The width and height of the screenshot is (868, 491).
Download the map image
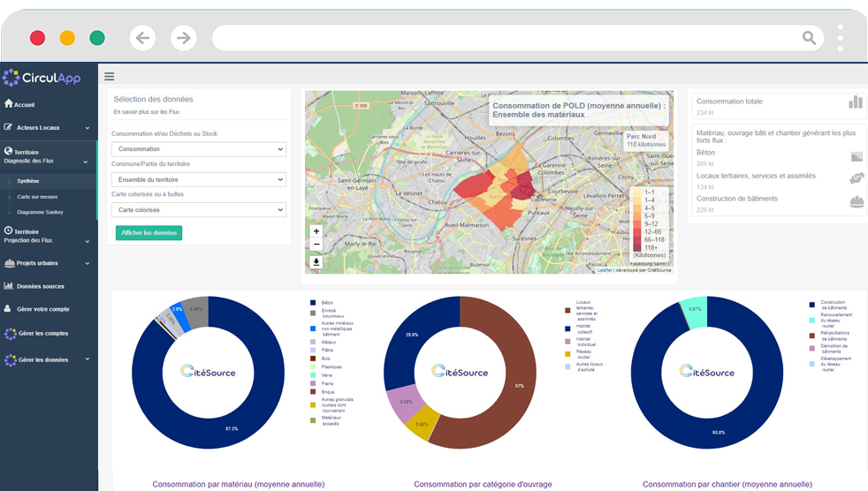pyautogui.click(x=316, y=262)
